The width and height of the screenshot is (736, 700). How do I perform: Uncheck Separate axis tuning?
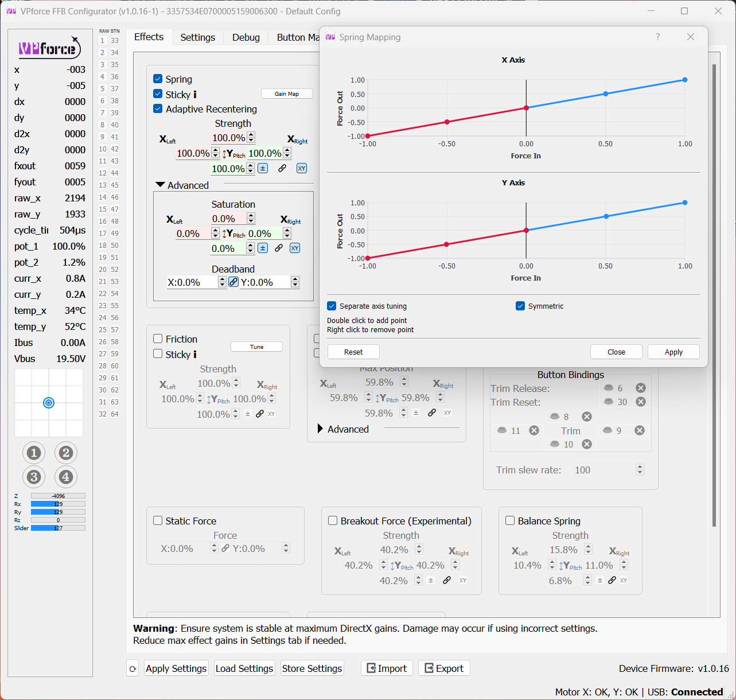[332, 306]
